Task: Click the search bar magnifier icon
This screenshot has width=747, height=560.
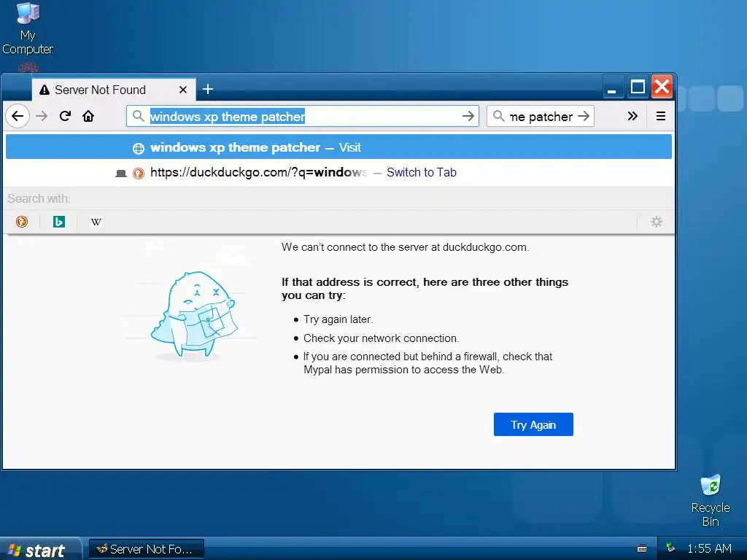Action: 499,116
